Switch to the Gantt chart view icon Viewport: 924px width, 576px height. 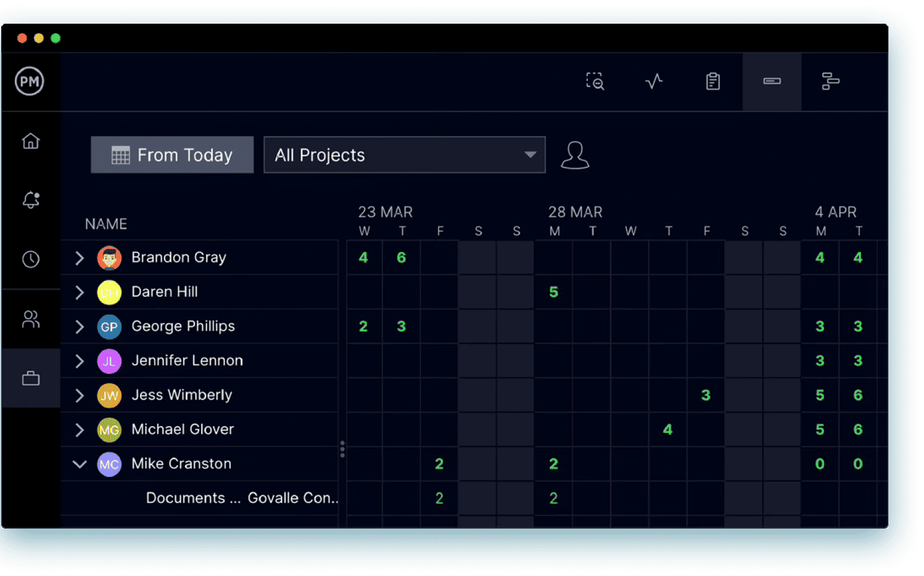830,81
